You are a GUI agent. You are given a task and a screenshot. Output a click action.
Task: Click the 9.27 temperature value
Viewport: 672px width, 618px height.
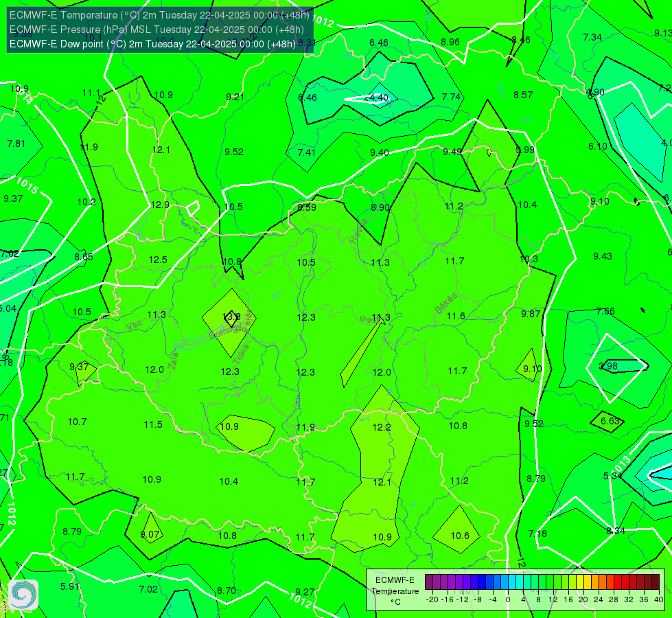click(x=305, y=592)
